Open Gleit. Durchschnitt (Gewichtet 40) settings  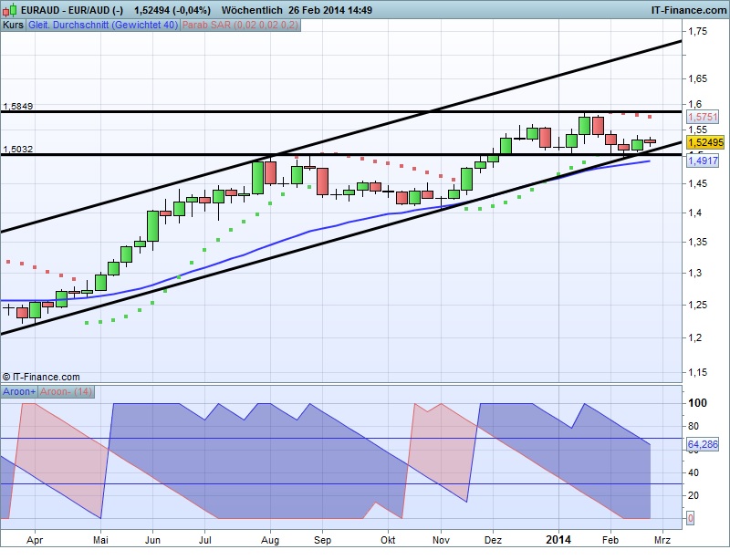[x=103, y=26]
